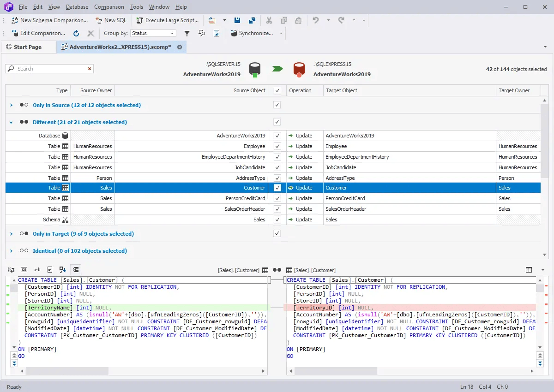Switch to the Start Page tab
Image resolution: width=554 pixels, height=392 pixels.
(x=29, y=47)
